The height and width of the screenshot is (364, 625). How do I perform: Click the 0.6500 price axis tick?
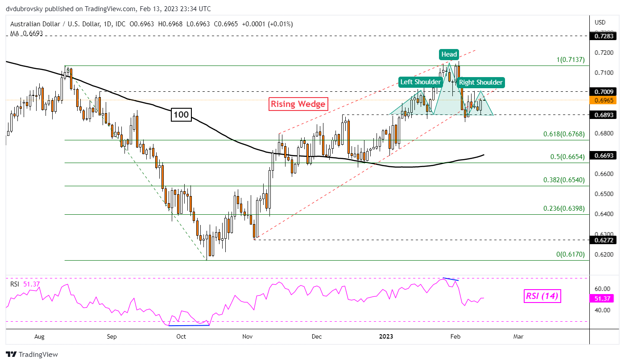point(604,194)
